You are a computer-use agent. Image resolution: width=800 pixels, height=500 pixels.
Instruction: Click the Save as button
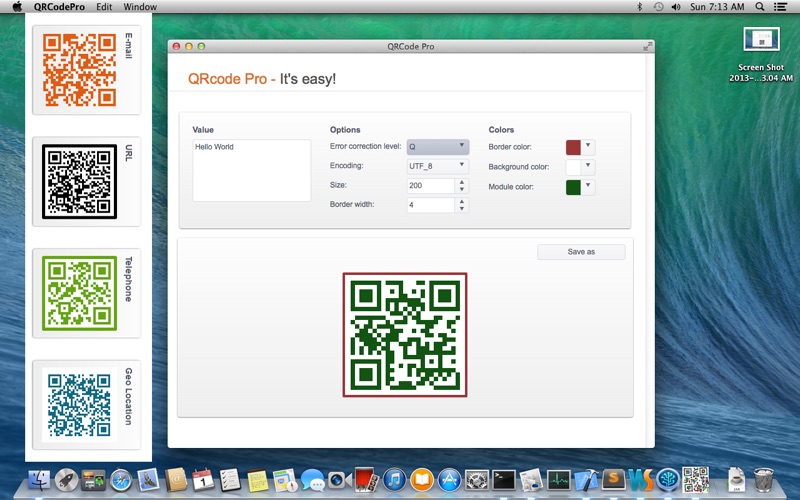[x=581, y=252]
